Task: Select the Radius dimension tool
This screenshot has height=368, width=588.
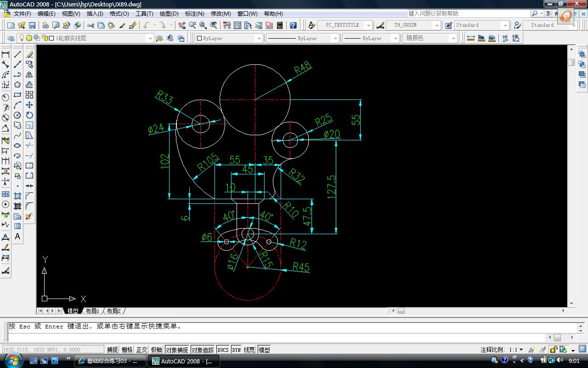Action: [x=6, y=98]
